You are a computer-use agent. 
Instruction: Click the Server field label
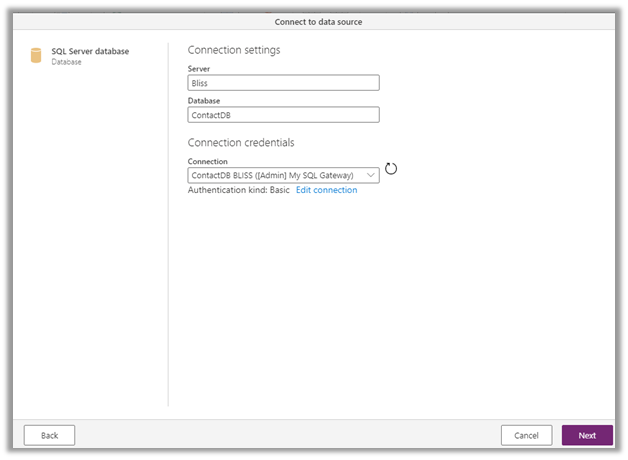click(x=201, y=69)
